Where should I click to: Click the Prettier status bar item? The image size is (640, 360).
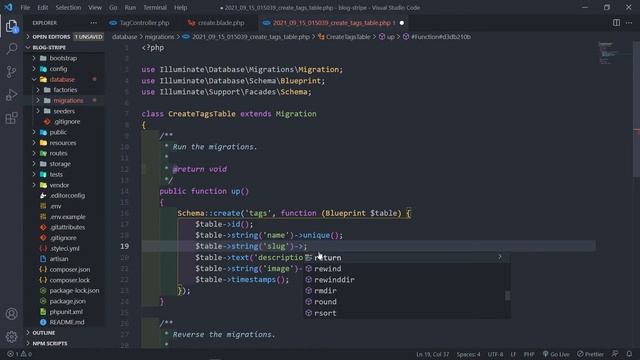[590, 354]
